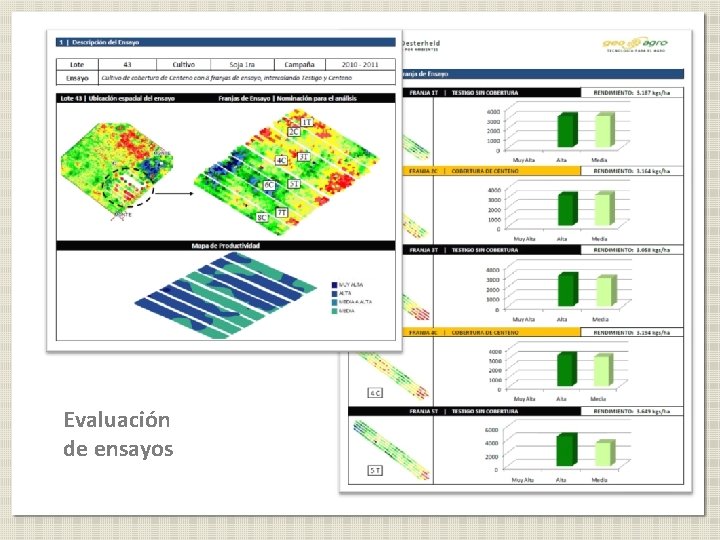This screenshot has width=720, height=540.
Task: Click the '1T' strip label on the map
Action: [x=307, y=122]
